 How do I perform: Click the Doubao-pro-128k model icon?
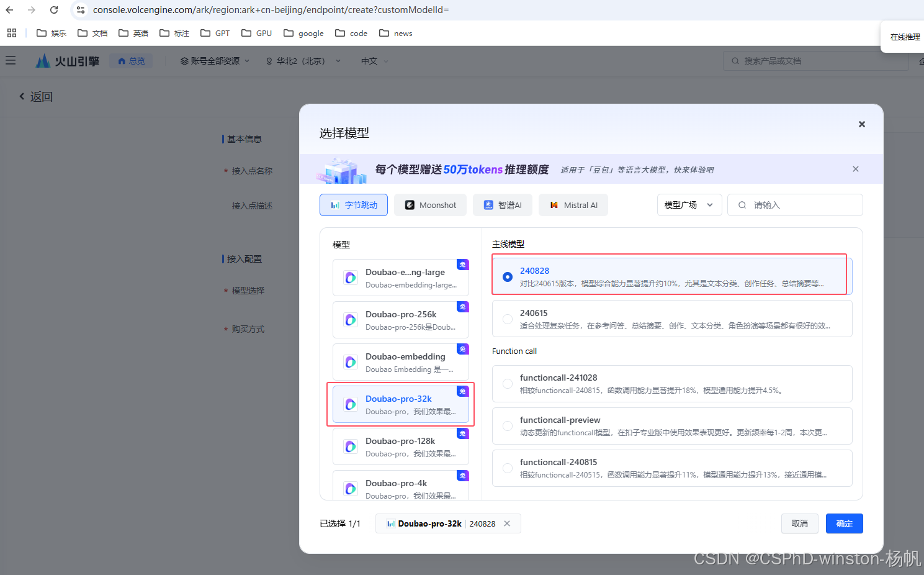[351, 446]
